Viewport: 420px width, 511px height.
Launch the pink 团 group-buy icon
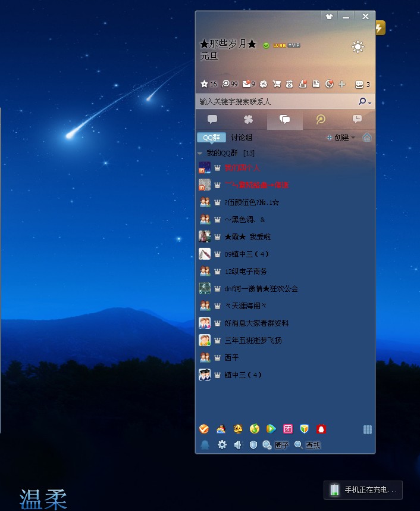(288, 429)
